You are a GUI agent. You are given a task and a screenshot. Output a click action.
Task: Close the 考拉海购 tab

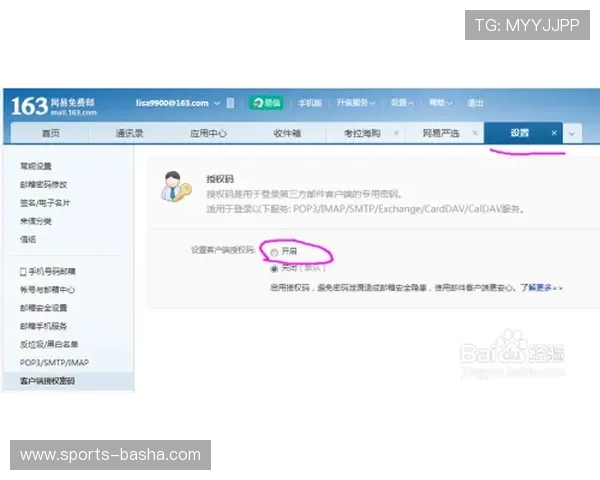point(396,133)
